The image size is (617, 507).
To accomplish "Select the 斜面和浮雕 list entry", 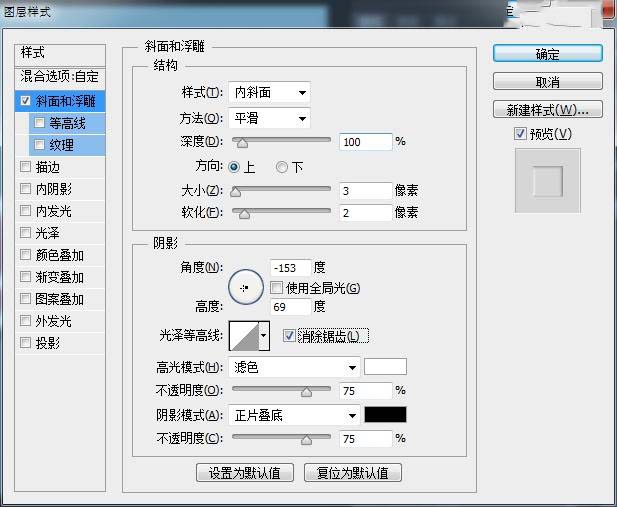I will pyautogui.click(x=60, y=101).
